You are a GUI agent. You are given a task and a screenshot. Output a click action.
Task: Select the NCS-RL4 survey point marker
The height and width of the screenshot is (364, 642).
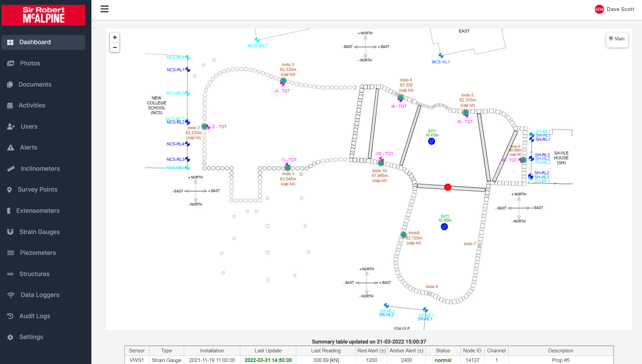188,144
